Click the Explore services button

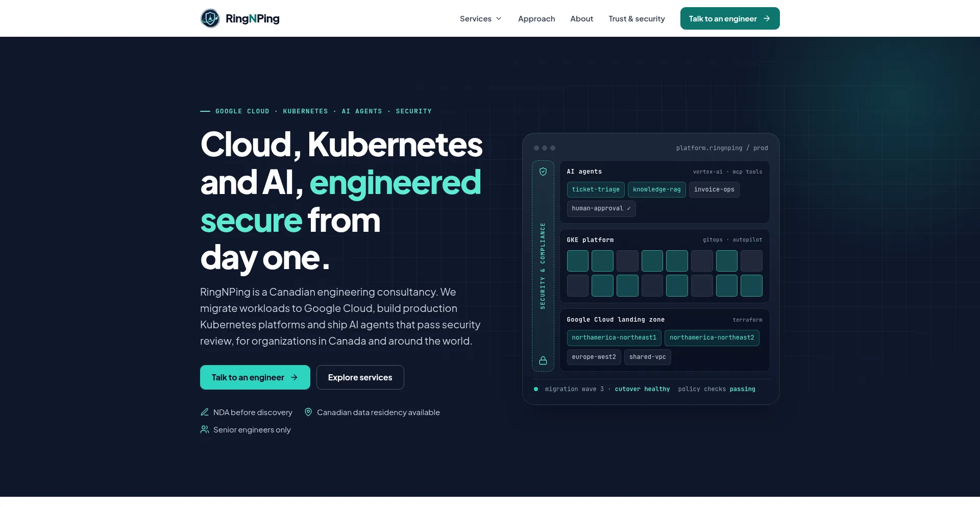360,377
